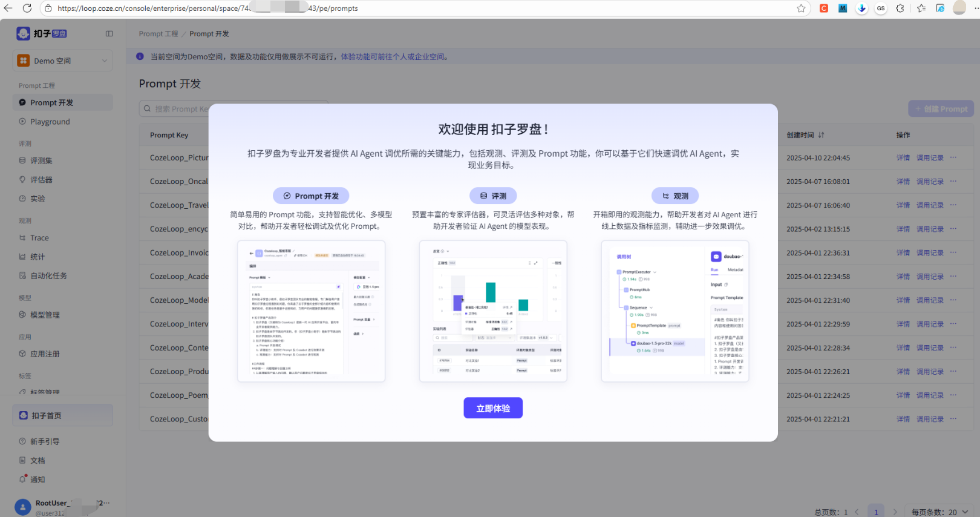The image size is (980, 517).
Task: Open the red C browser extension
Action: (824, 8)
